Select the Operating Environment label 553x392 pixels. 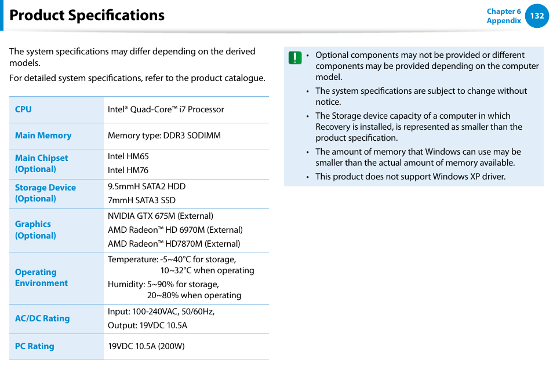(x=41, y=277)
